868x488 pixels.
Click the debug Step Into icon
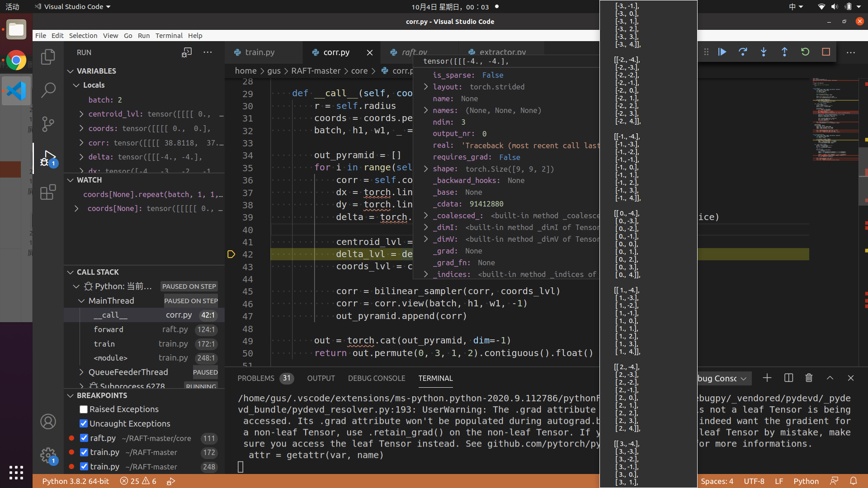click(764, 52)
